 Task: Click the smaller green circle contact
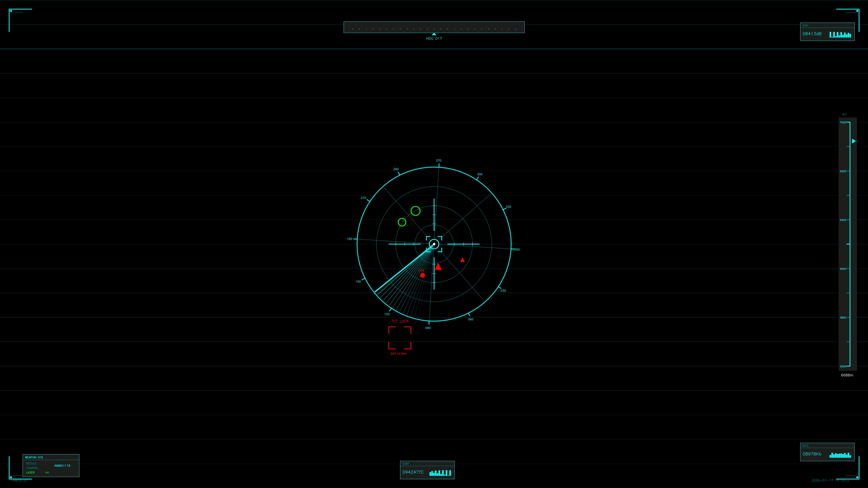(402, 222)
